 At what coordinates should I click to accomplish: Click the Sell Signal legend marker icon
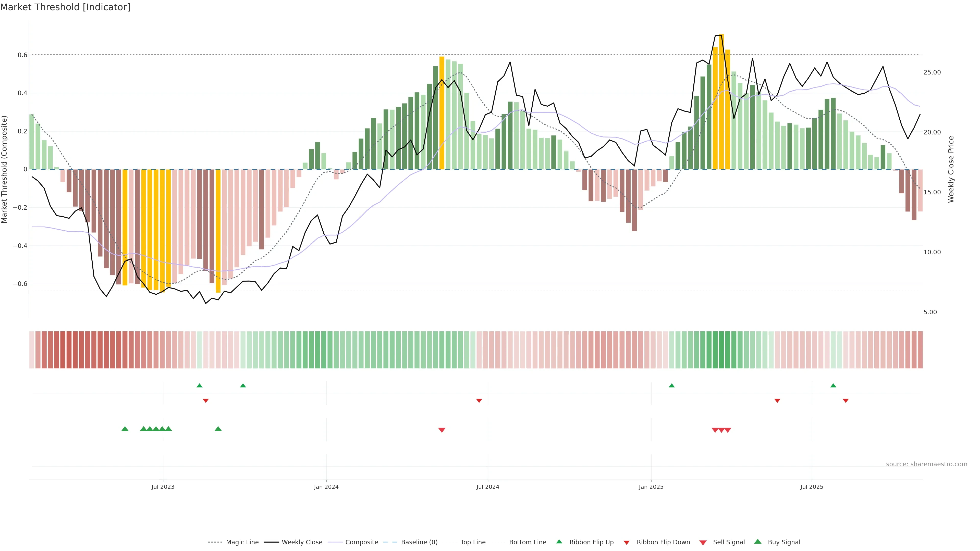point(703,542)
